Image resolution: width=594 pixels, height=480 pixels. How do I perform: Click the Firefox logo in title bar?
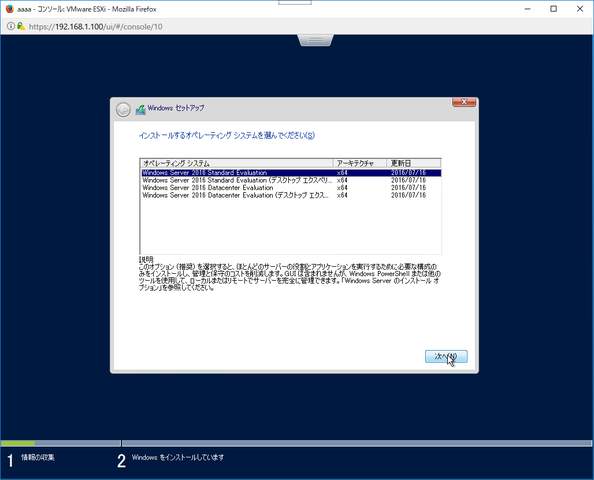point(9,9)
